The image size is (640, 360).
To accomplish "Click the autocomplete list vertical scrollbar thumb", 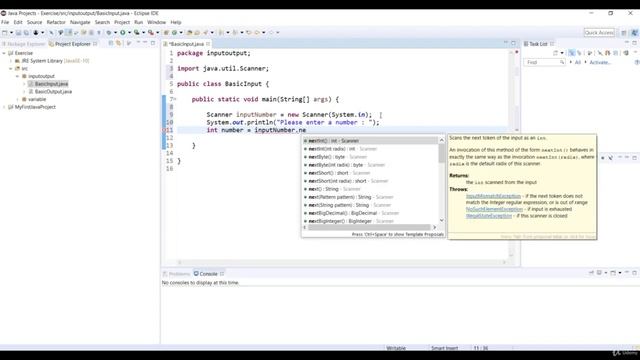I will coord(442,153).
